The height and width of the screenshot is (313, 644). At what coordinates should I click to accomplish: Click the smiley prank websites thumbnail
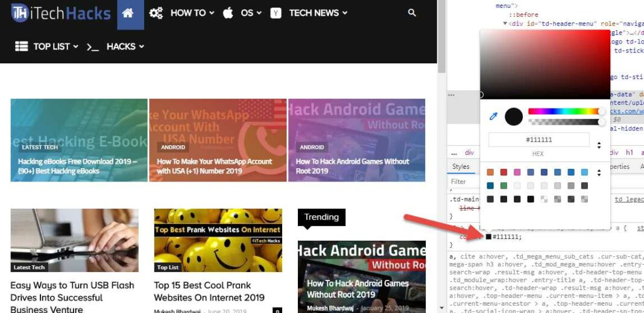point(218,240)
